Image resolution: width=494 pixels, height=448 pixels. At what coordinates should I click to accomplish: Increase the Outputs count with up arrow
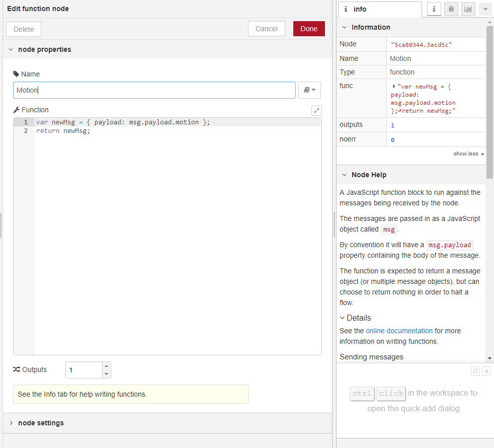(x=107, y=366)
